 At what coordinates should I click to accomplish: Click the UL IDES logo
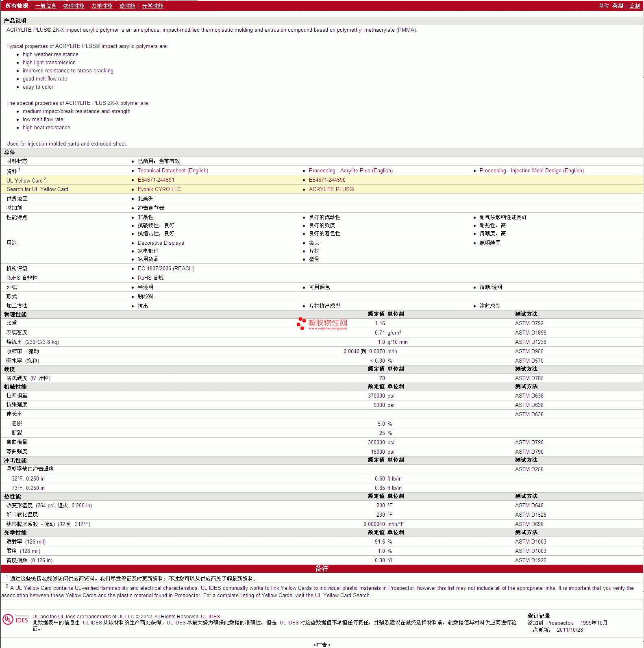pos(15,619)
